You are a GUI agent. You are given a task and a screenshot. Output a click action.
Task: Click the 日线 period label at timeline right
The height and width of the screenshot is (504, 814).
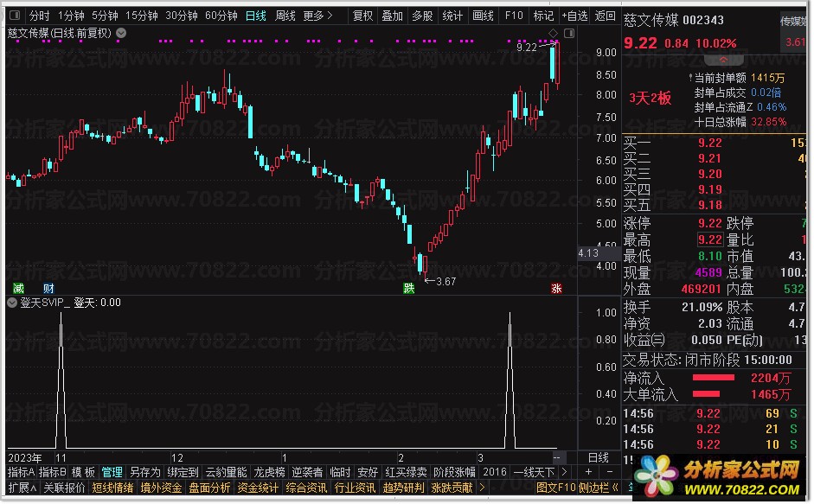(x=598, y=458)
